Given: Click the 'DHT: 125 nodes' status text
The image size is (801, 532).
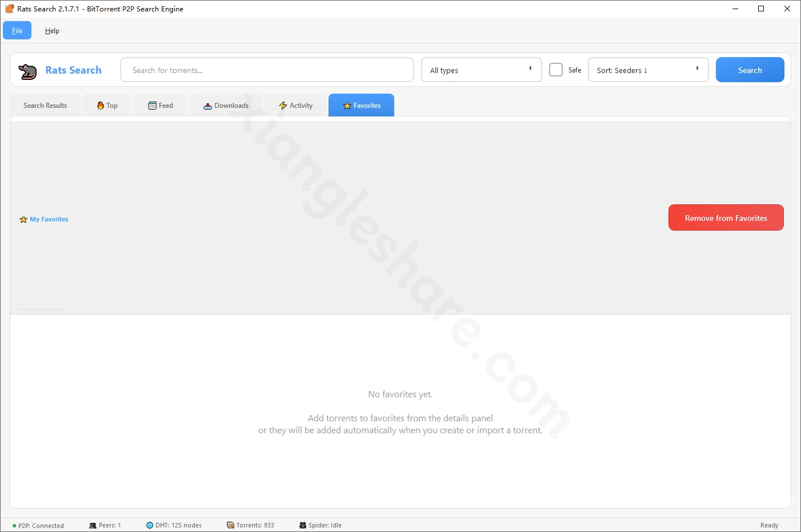Looking at the screenshot, I should (x=178, y=525).
